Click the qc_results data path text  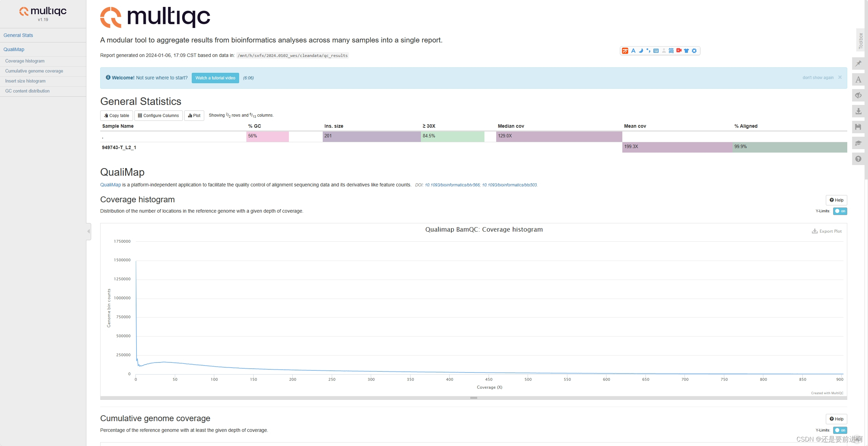coord(293,56)
